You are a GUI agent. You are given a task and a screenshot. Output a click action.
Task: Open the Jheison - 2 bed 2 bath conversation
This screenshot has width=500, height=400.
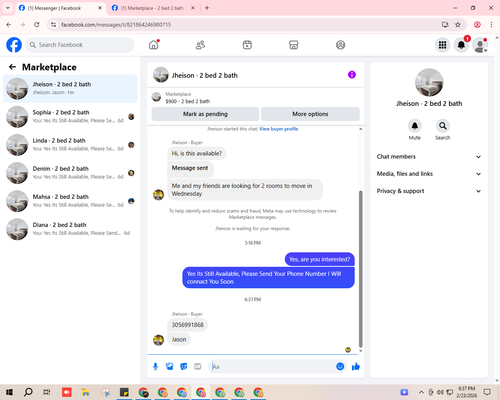pos(70,89)
